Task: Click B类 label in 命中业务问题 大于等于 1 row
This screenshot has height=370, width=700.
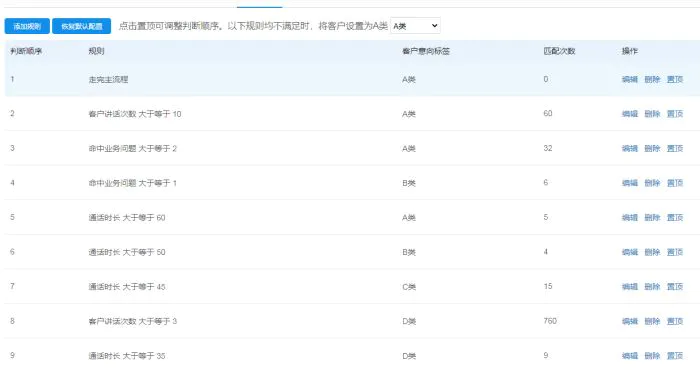Action: coord(409,183)
